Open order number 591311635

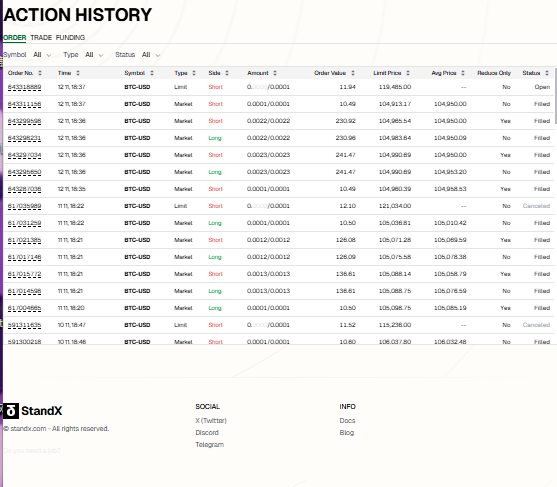(x=25, y=325)
